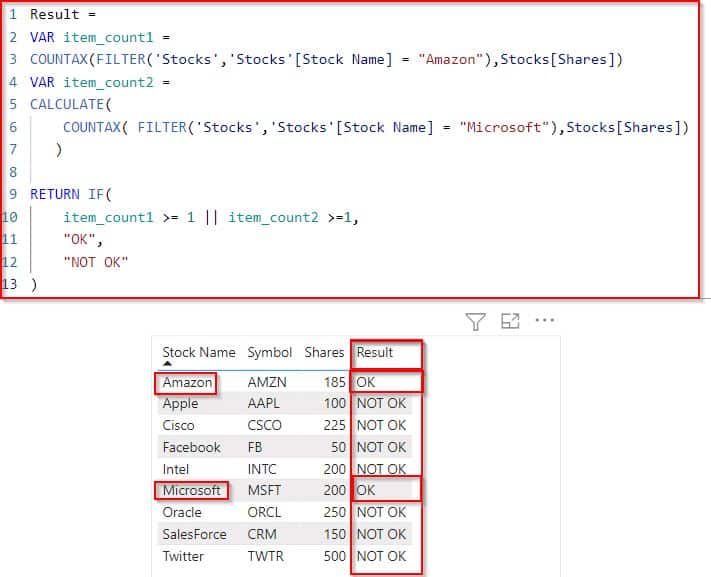Click the 150 shares value

[335, 534]
